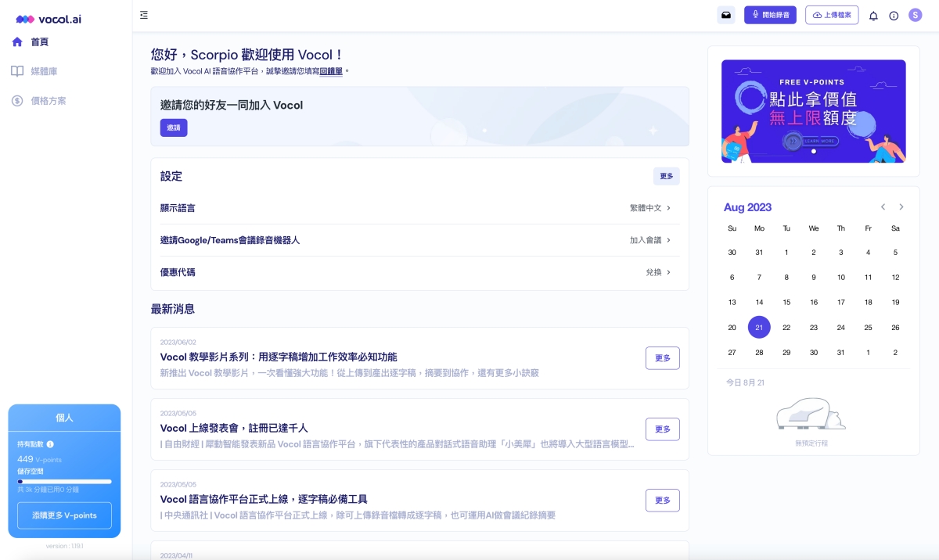
Task: Click the info circle icon in header
Action: (894, 16)
